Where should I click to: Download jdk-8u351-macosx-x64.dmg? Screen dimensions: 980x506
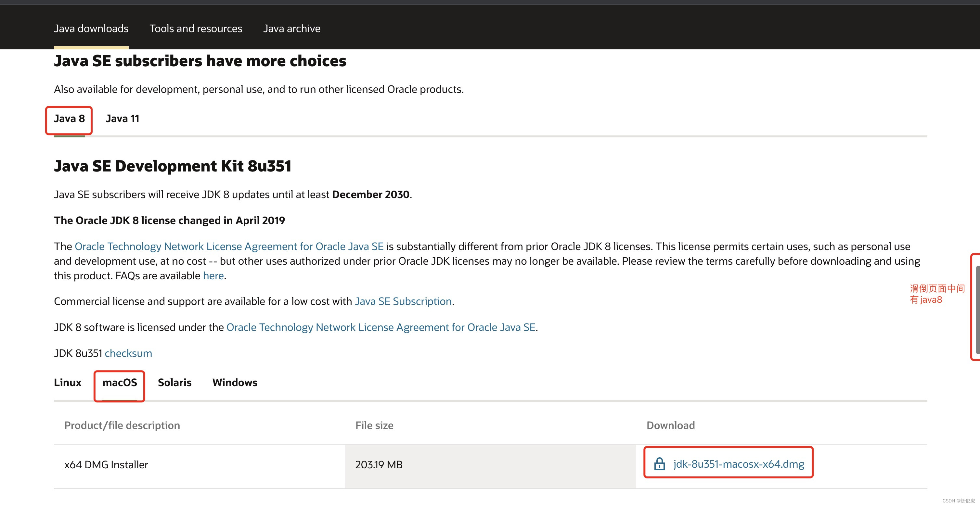[739, 464]
